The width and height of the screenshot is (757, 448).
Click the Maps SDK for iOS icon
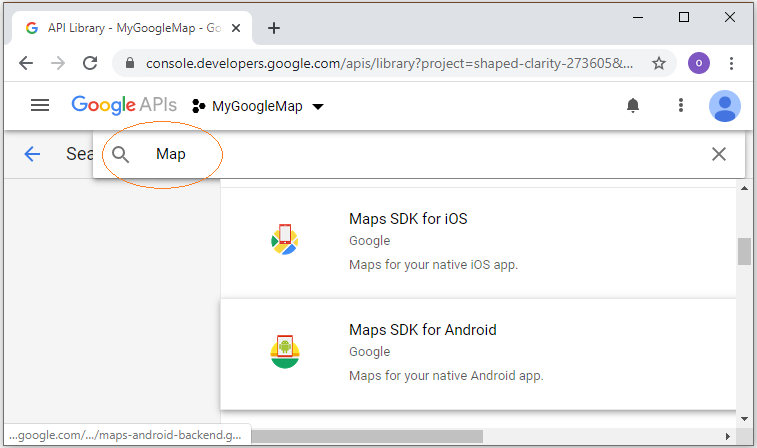pyautogui.click(x=285, y=239)
